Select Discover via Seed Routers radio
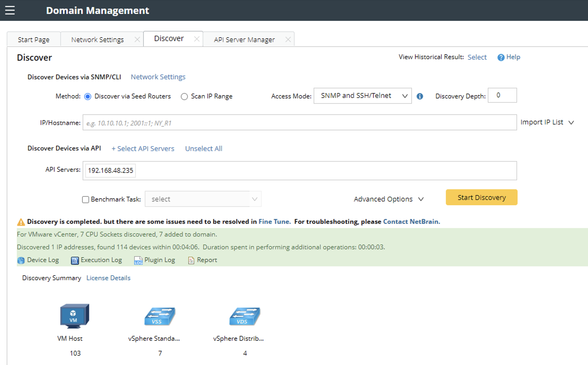Image resolution: width=588 pixels, height=365 pixels. [x=88, y=97]
